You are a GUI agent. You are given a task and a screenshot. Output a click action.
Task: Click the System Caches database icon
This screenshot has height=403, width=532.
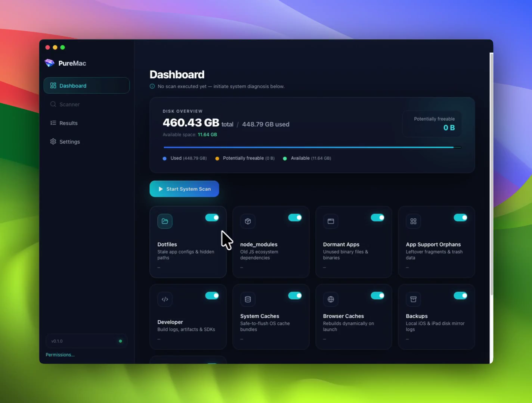point(248,299)
